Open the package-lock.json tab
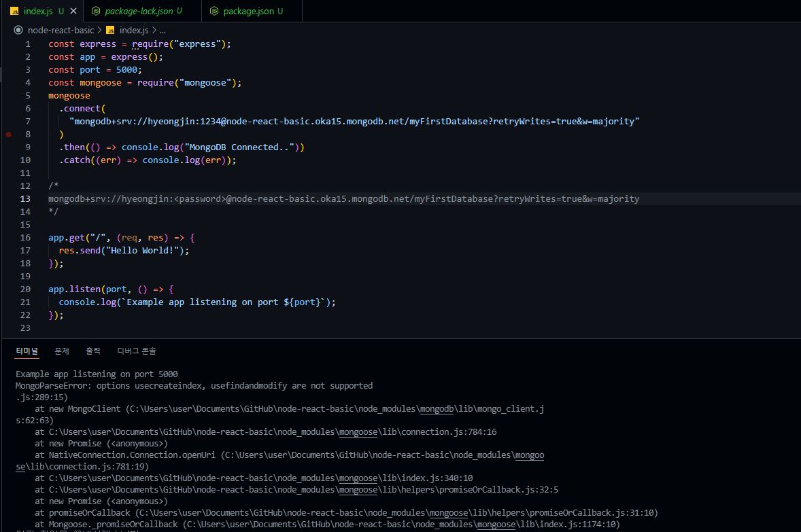The image size is (801, 532). click(139, 11)
